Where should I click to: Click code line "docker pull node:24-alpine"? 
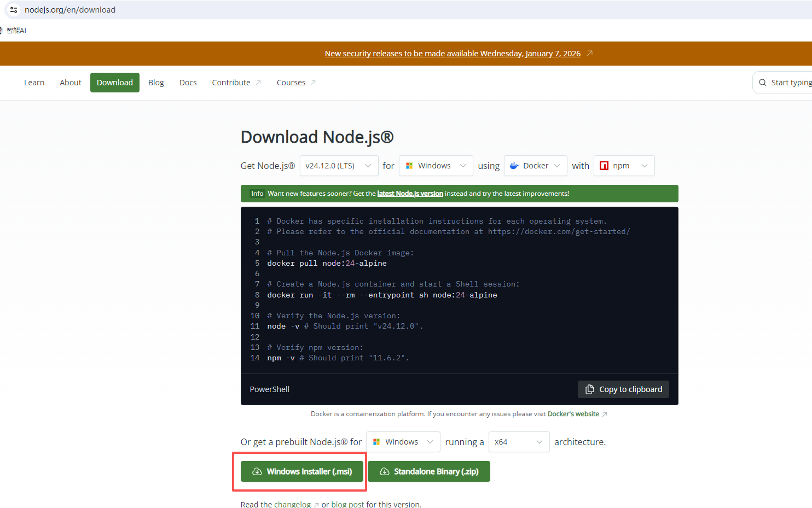click(327, 264)
